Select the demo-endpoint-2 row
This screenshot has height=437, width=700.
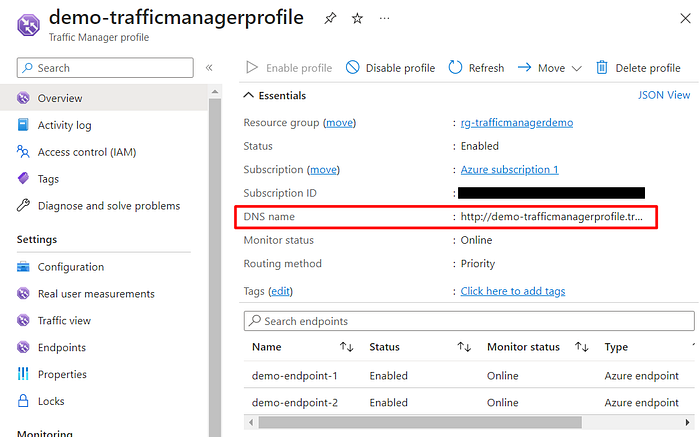pyautogui.click(x=469, y=402)
